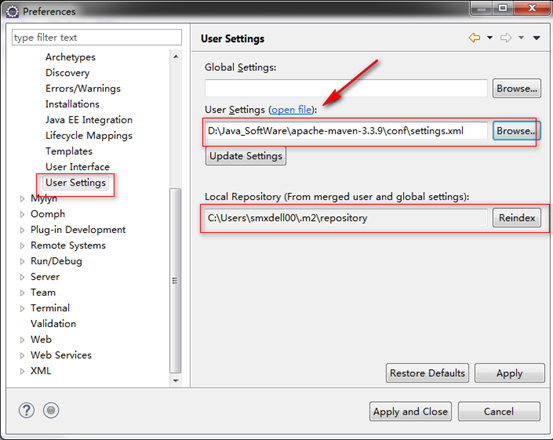Select User Settings in the tree
The width and height of the screenshot is (553, 440).
coord(75,183)
